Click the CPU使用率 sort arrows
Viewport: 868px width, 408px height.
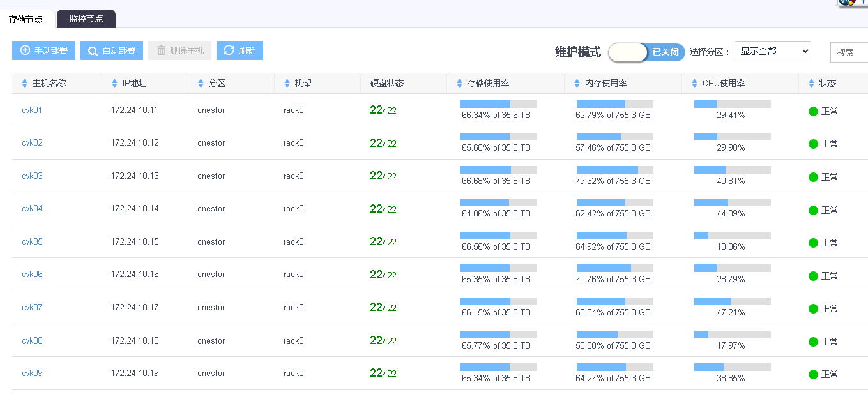pyautogui.click(x=695, y=84)
